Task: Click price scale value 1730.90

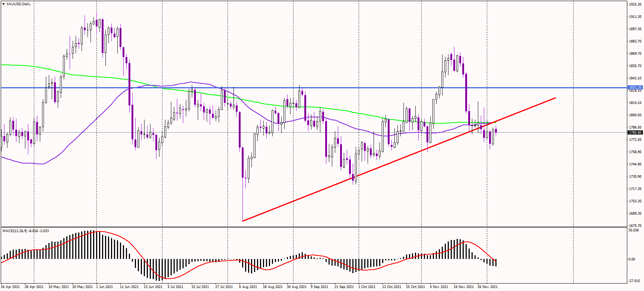Action: pyautogui.click(x=635, y=177)
